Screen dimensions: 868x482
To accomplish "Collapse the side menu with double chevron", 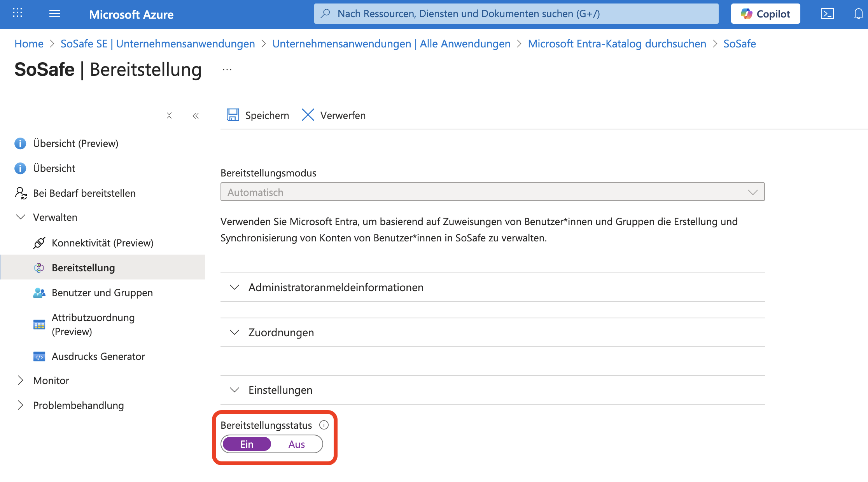I will 196,116.
